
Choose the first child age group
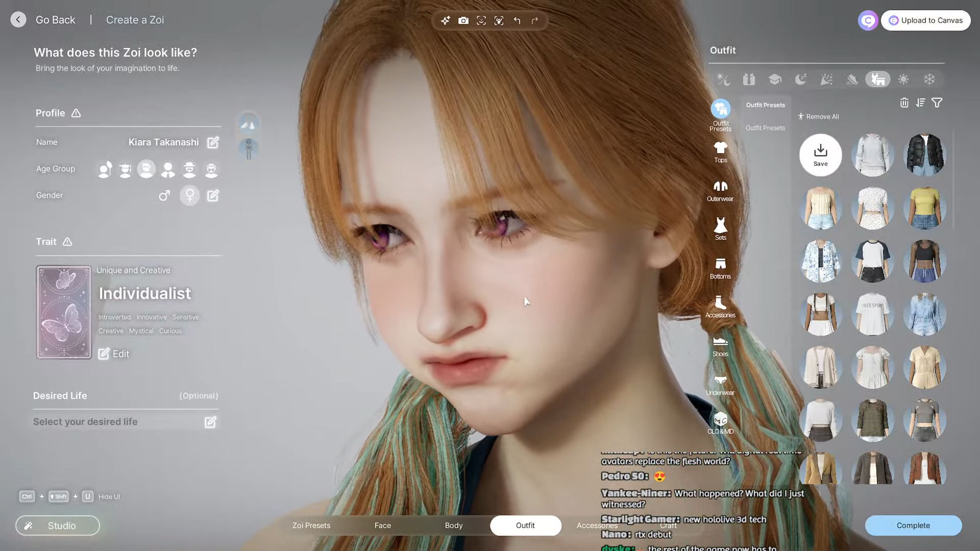(105, 169)
